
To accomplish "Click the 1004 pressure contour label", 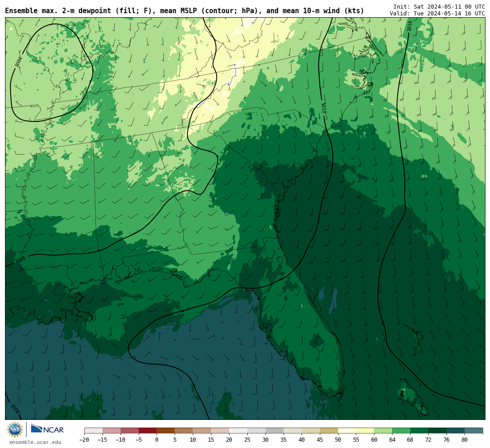I will point(19,62).
